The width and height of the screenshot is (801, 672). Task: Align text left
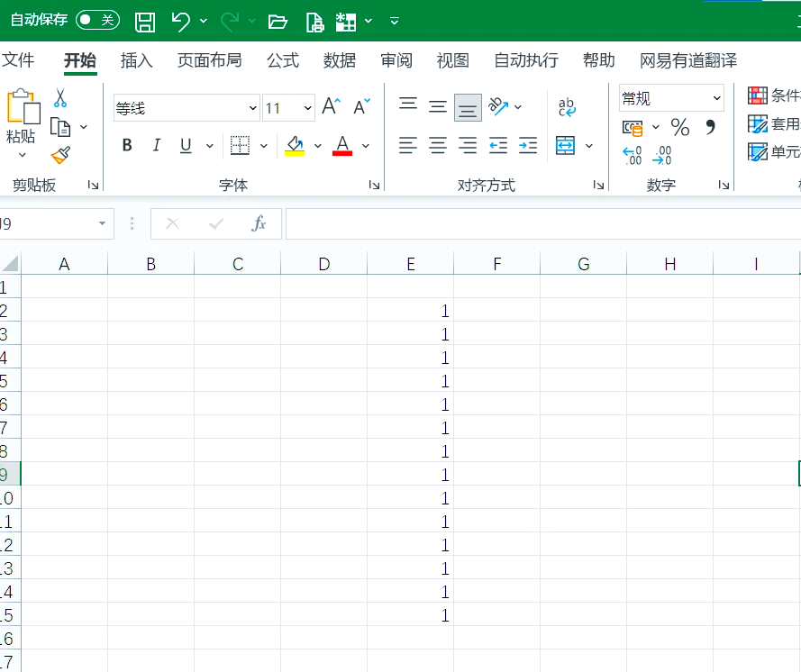pyautogui.click(x=408, y=146)
